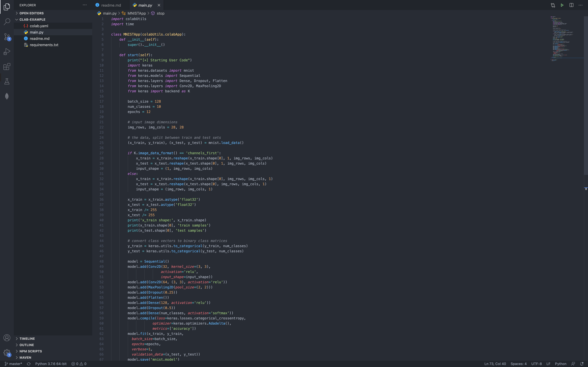Open the Run and Debug view
588x367 pixels.
7,52
